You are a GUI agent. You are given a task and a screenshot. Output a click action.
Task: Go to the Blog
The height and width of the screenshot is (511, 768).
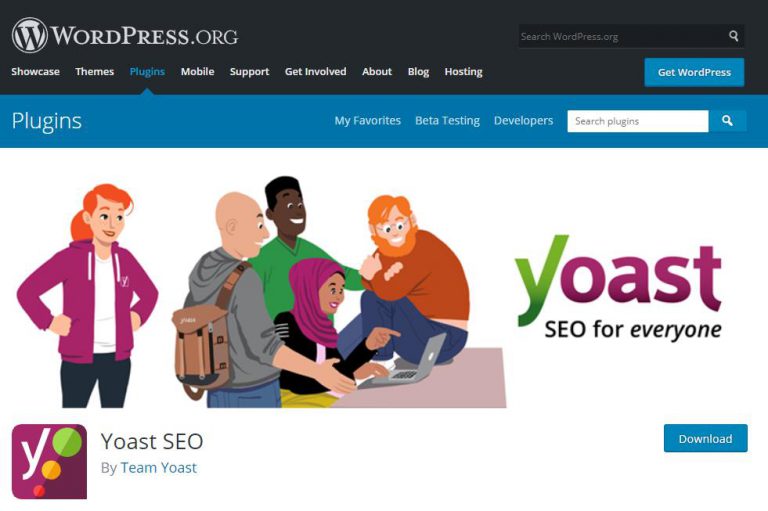pyautogui.click(x=418, y=72)
